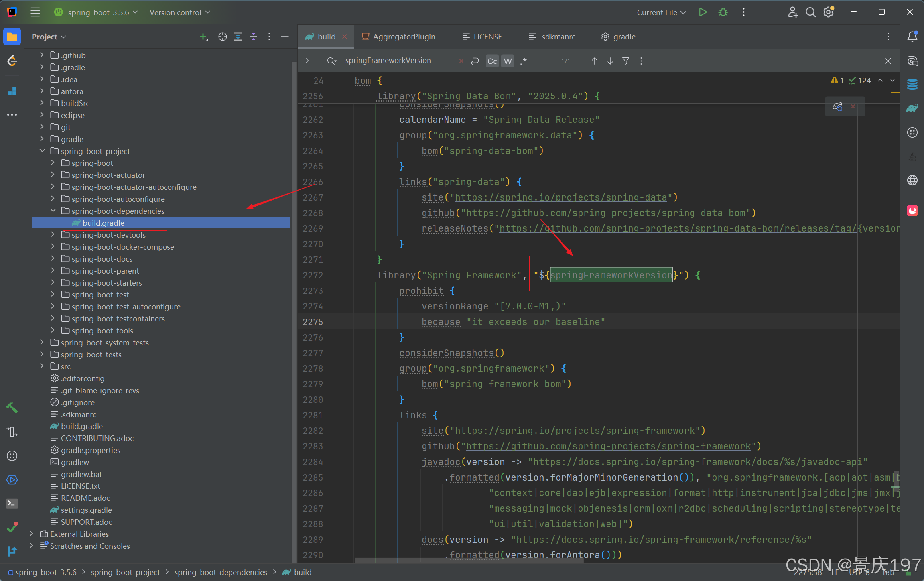Image resolution: width=924 pixels, height=581 pixels.
Task: Run the current file with green play button
Action: [703, 12]
